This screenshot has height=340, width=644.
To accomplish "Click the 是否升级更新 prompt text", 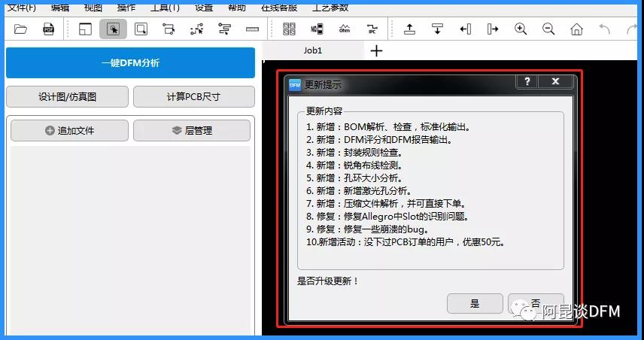I will coord(328,281).
